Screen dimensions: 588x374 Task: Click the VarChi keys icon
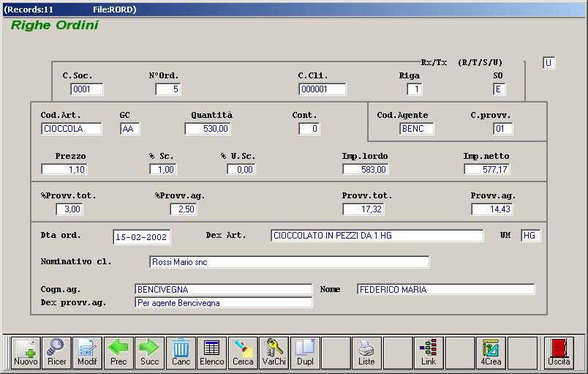tap(274, 353)
